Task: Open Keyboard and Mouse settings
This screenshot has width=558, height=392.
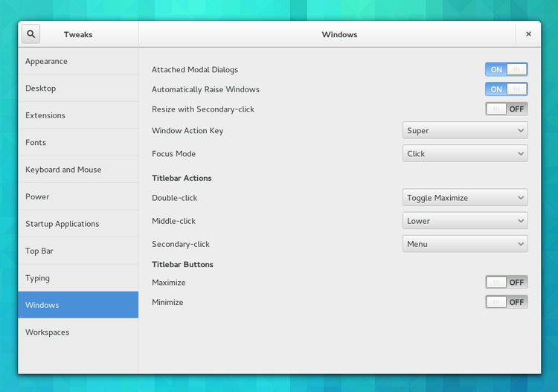Action: coord(78,170)
